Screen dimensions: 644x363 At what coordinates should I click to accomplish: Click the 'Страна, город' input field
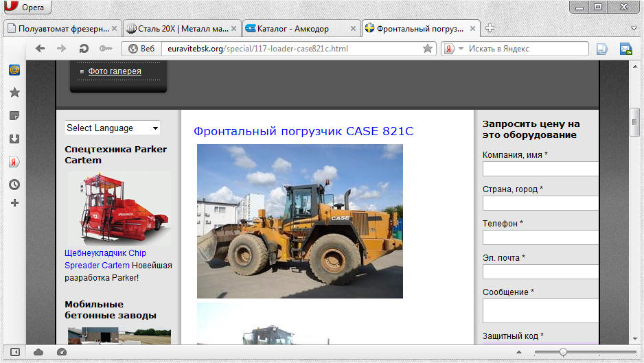tap(540, 203)
